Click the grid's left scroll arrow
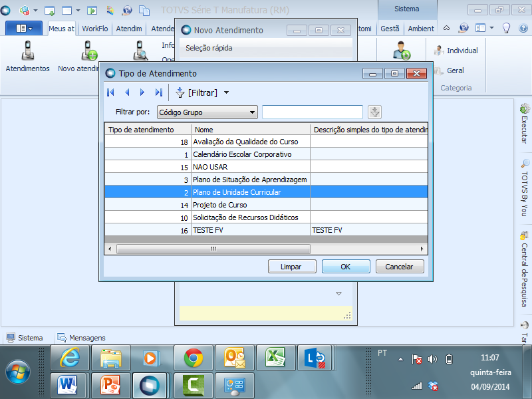The height and width of the screenshot is (399, 532). 110,249
